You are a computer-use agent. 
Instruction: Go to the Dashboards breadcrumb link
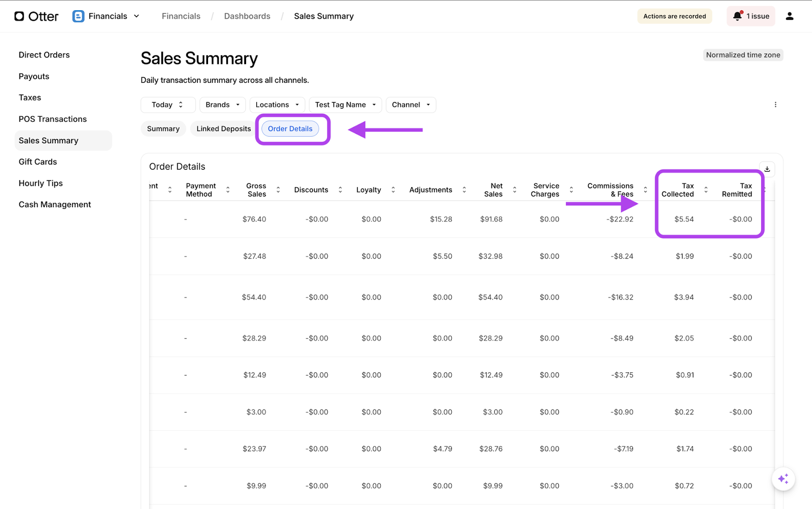pyautogui.click(x=247, y=16)
